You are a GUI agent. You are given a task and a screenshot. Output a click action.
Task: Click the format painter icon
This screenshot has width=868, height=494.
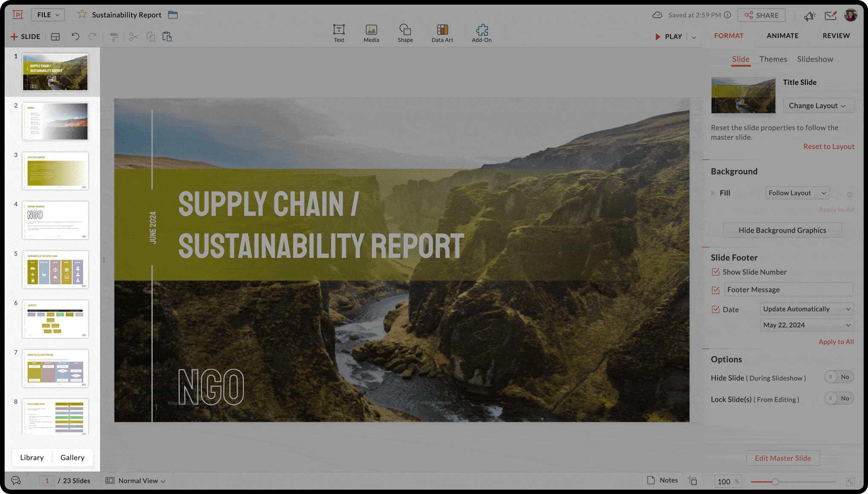[x=114, y=37]
